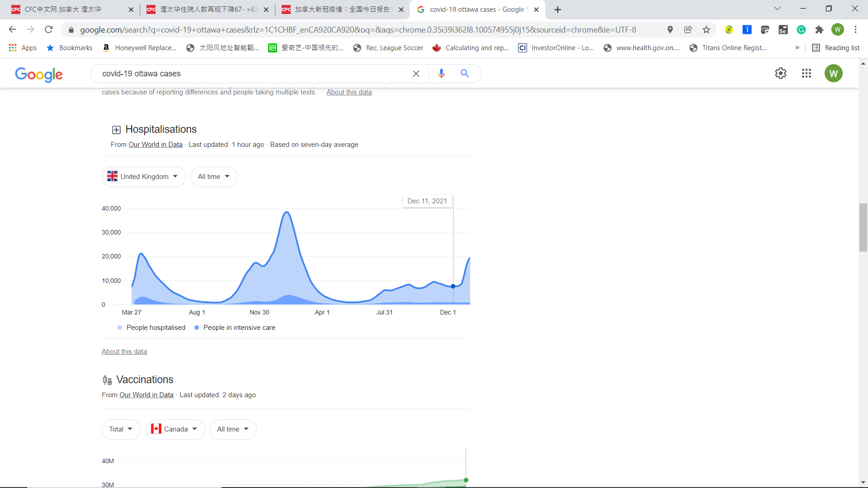Submit search with magnifier icon
The width and height of the screenshot is (868, 488).
tap(464, 73)
